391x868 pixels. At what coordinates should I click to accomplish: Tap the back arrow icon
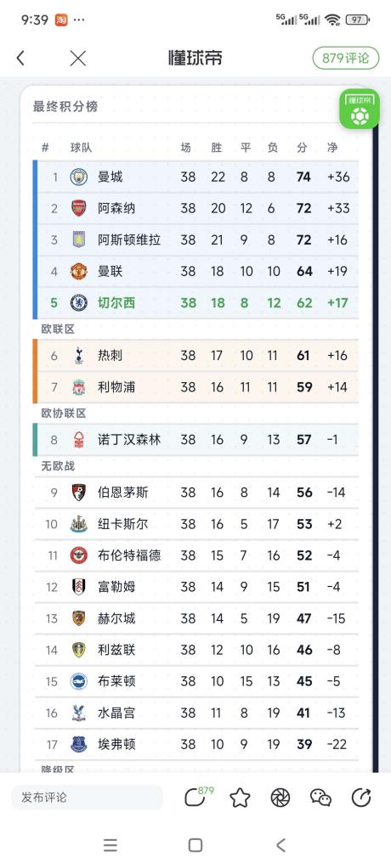(20, 58)
